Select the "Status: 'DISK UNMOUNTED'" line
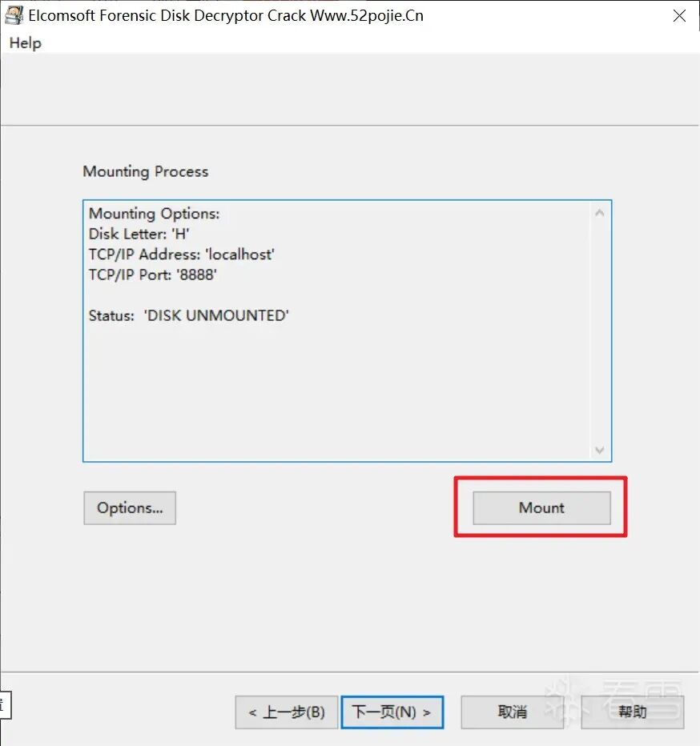 188,315
